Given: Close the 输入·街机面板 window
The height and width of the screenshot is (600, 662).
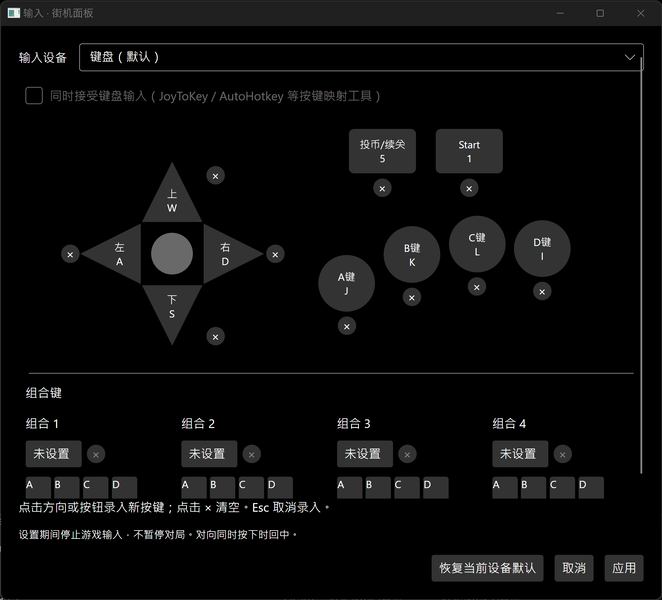Looking at the screenshot, I should coord(640,13).
